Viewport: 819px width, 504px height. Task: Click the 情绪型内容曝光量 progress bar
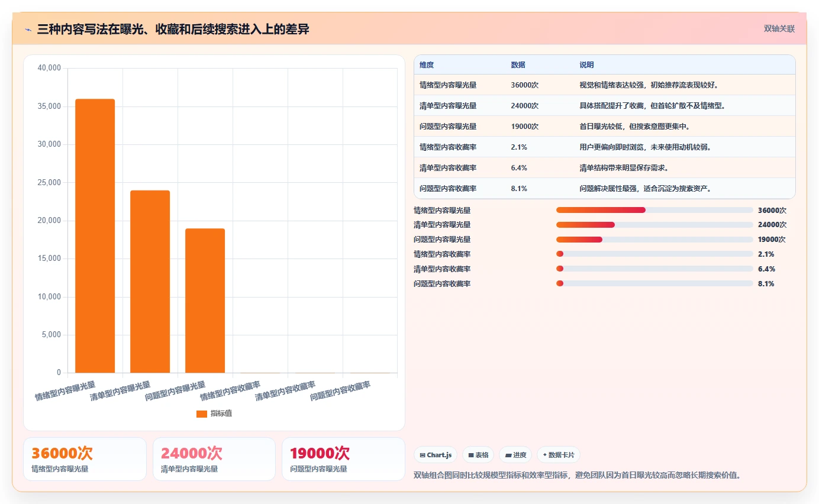[x=654, y=210]
